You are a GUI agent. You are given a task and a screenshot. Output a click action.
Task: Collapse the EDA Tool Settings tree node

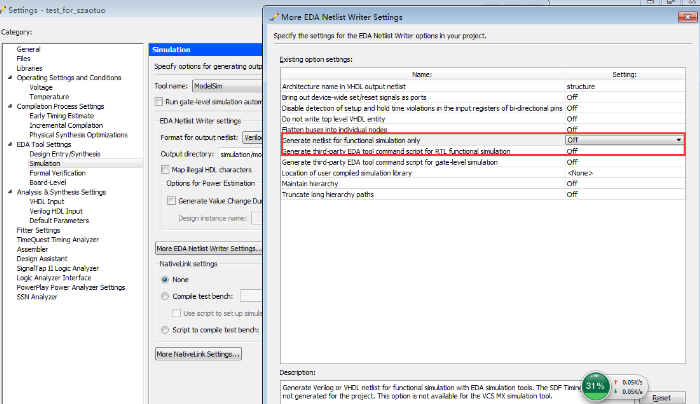click(x=10, y=144)
